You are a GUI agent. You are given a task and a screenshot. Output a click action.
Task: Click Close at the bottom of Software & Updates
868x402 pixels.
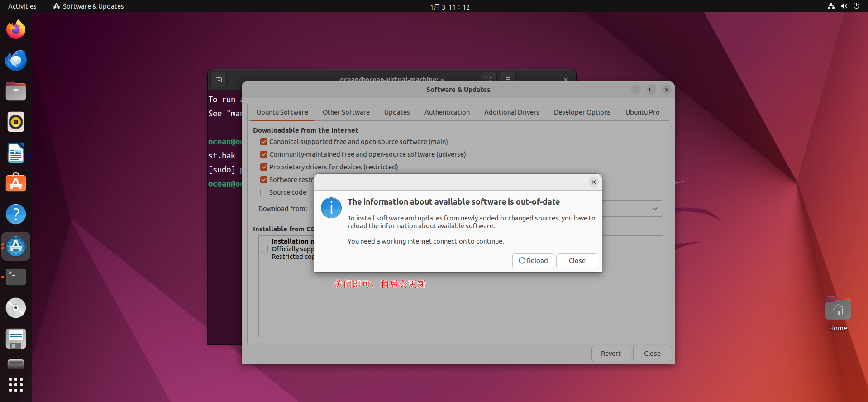(652, 354)
